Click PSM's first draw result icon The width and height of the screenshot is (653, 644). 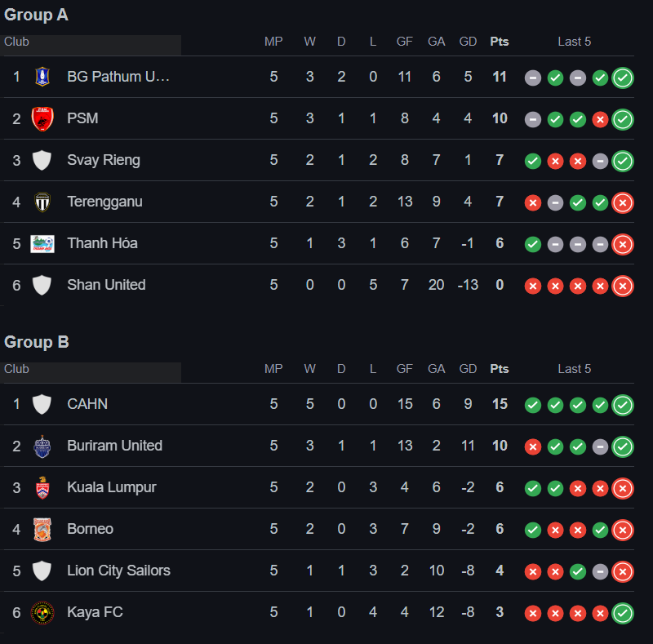coord(533,119)
